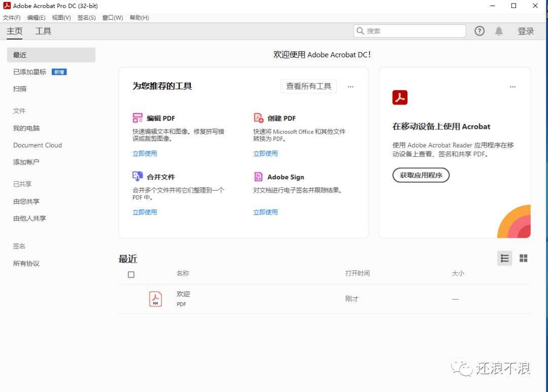The height and width of the screenshot is (392, 548).
Task: Switch recent files to list view
Action: (505, 258)
